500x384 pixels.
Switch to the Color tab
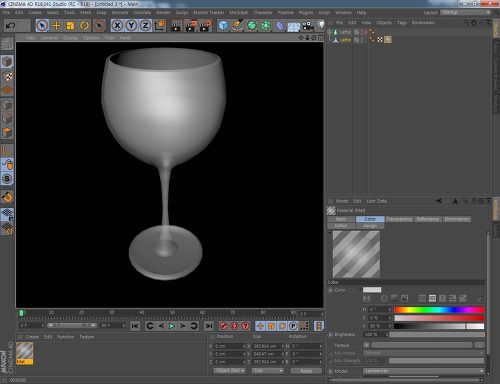click(x=370, y=219)
